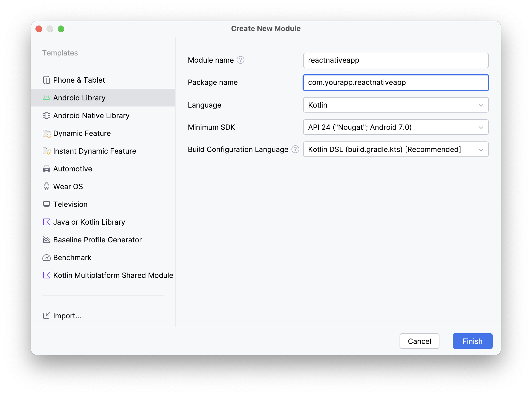Cancel the module creation
532x396 pixels.
tap(419, 341)
